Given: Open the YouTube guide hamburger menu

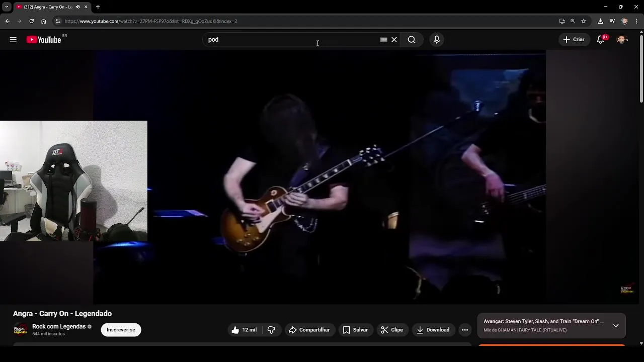Looking at the screenshot, I should coord(13,40).
